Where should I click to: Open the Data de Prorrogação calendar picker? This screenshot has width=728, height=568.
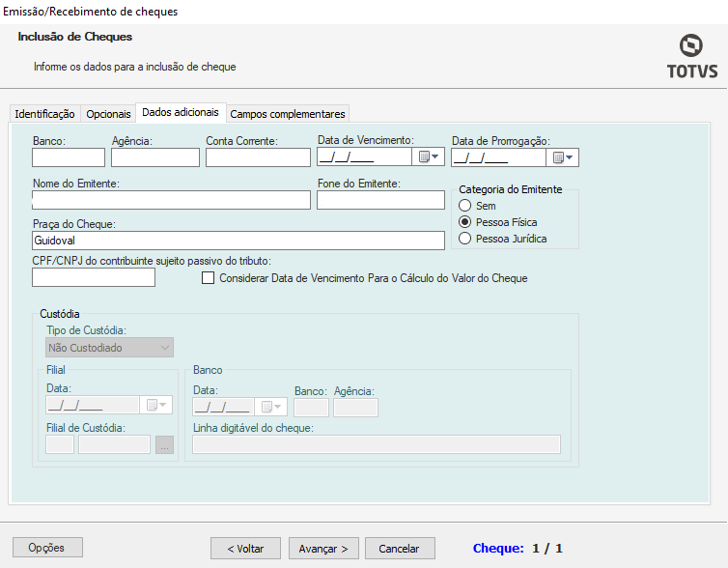563,157
